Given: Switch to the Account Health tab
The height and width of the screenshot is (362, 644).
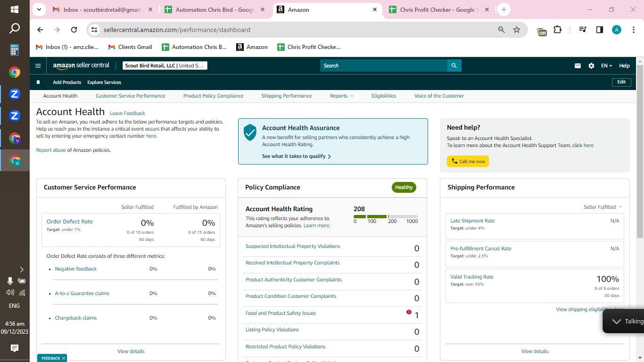Looking at the screenshot, I should pos(60,96).
